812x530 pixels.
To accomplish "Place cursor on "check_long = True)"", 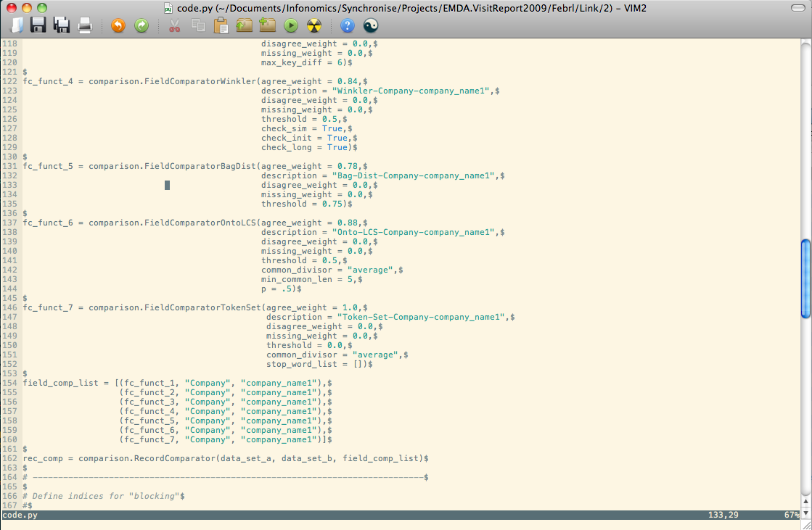I will coord(306,147).
